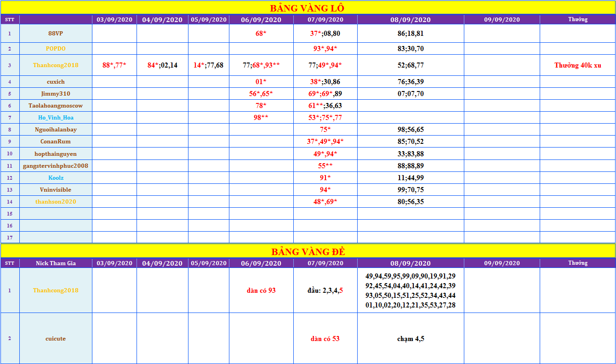Click the chạm 4,5 cell

click(x=411, y=339)
